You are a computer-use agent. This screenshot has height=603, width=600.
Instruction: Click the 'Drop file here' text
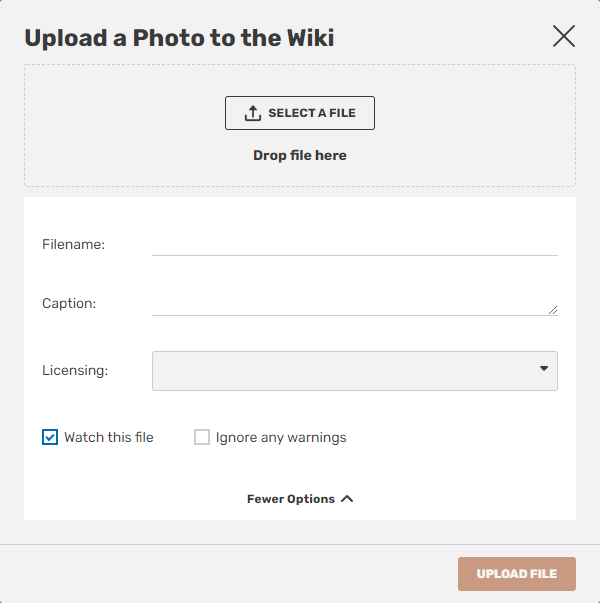pos(300,156)
